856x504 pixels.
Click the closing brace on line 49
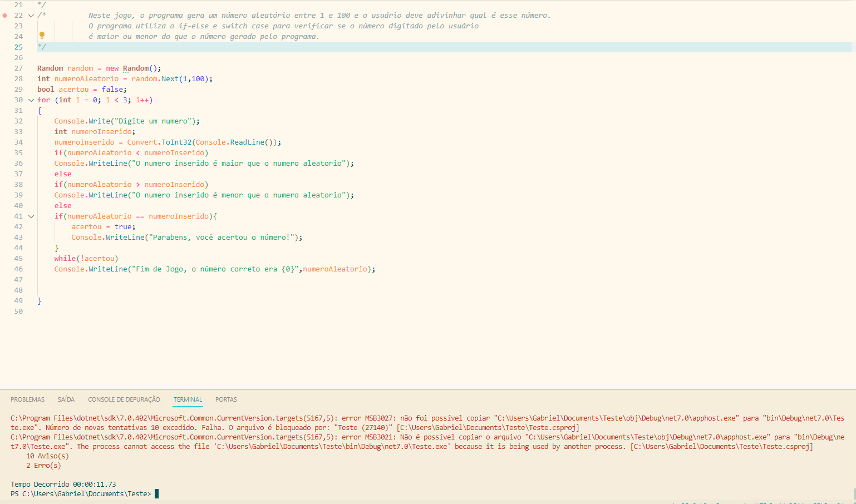(40, 301)
